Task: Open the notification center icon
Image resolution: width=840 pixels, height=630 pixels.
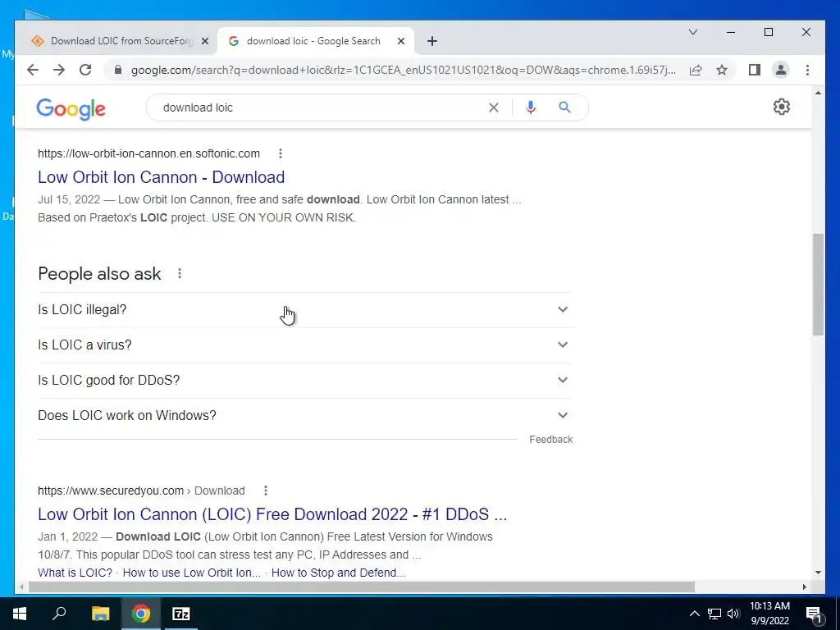Action: click(x=814, y=614)
